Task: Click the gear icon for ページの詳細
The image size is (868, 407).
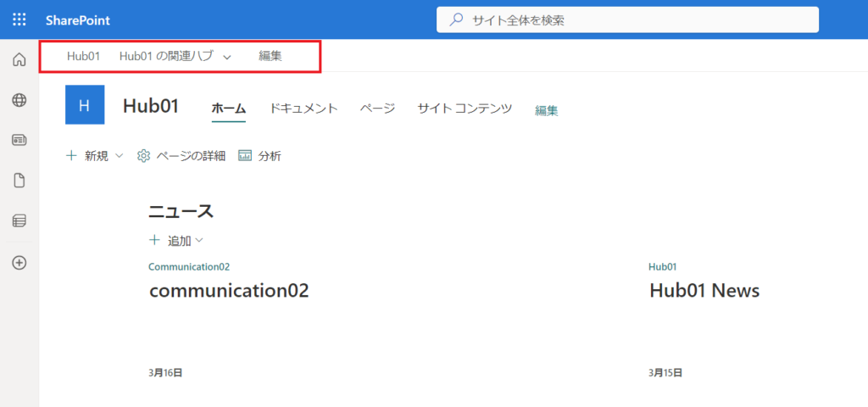Action: click(143, 156)
